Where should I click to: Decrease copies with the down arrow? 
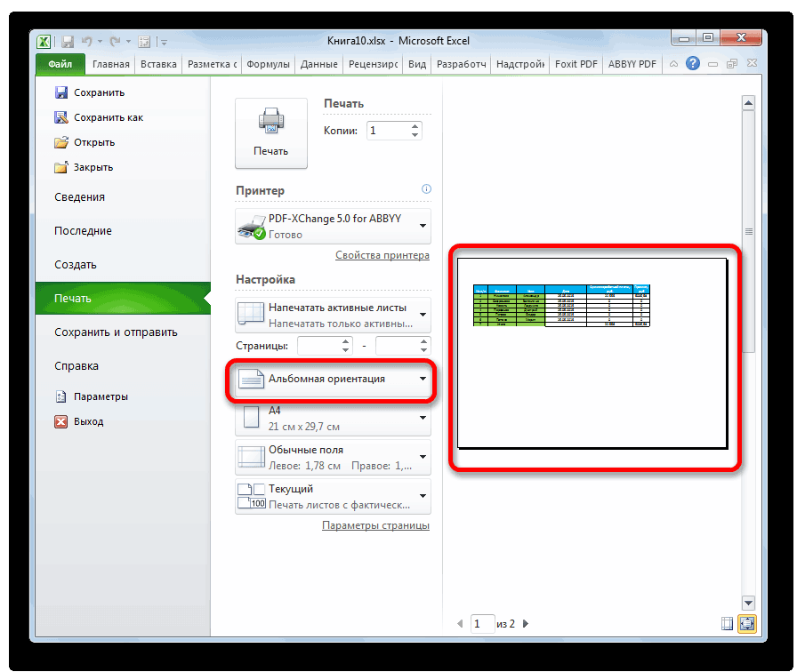(x=415, y=135)
